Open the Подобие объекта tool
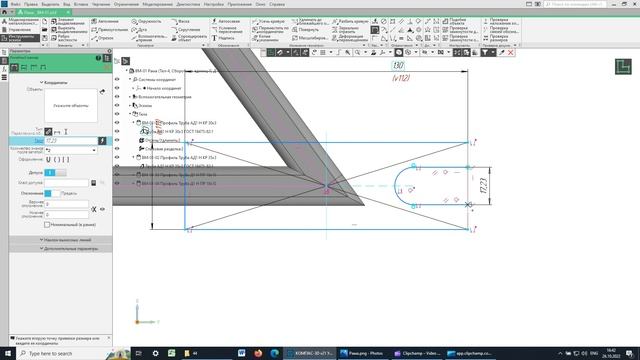 454,21
